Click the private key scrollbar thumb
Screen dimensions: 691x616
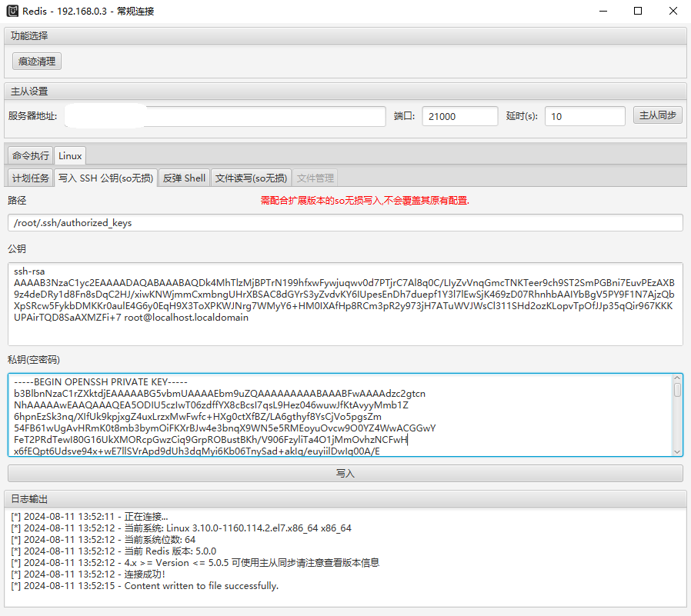pyautogui.click(x=677, y=390)
